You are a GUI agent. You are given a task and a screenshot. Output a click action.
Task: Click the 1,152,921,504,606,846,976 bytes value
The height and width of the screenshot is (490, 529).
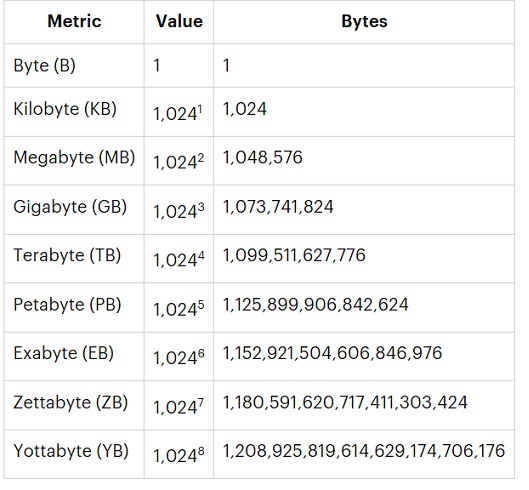[x=332, y=353]
